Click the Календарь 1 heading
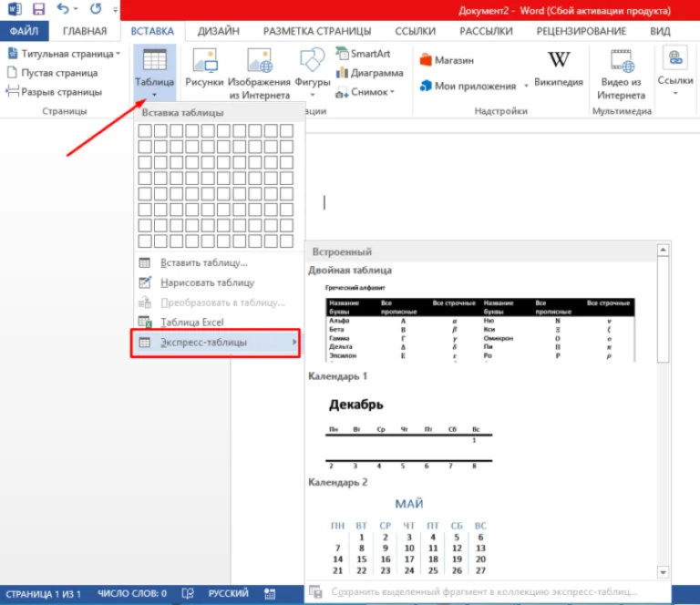 click(x=337, y=376)
